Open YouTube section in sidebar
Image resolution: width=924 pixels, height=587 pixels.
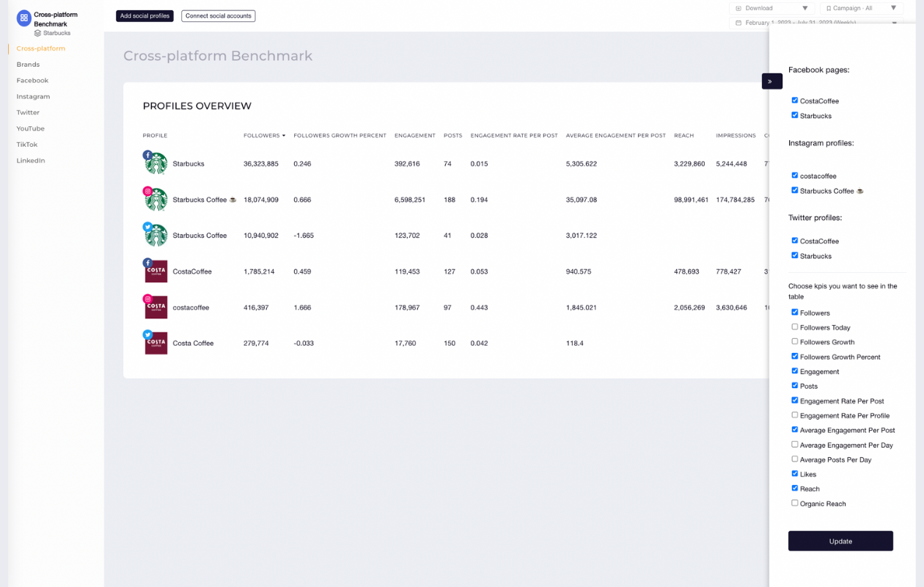pyautogui.click(x=31, y=128)
